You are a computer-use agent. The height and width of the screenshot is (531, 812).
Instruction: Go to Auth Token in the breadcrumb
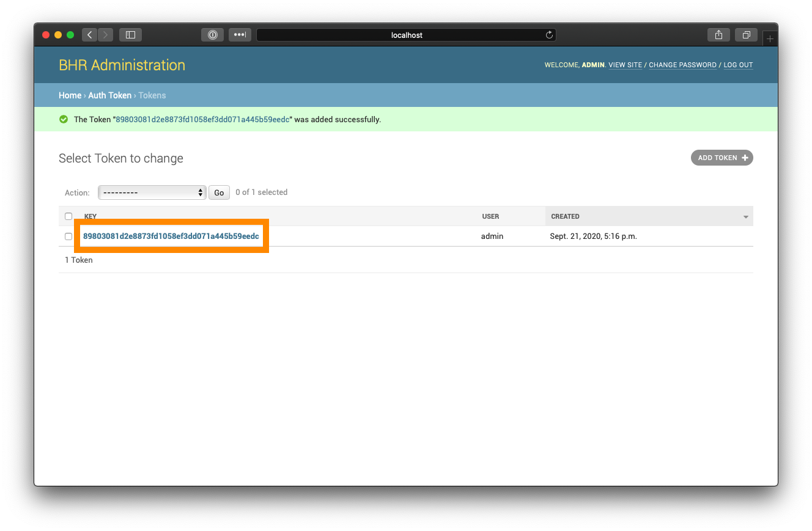tap(109, 95)
